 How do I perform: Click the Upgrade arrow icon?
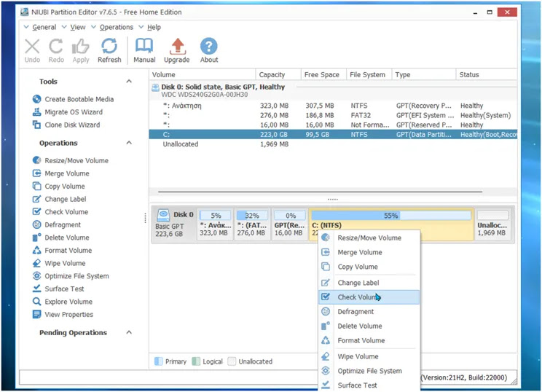(x=177, y=47)
